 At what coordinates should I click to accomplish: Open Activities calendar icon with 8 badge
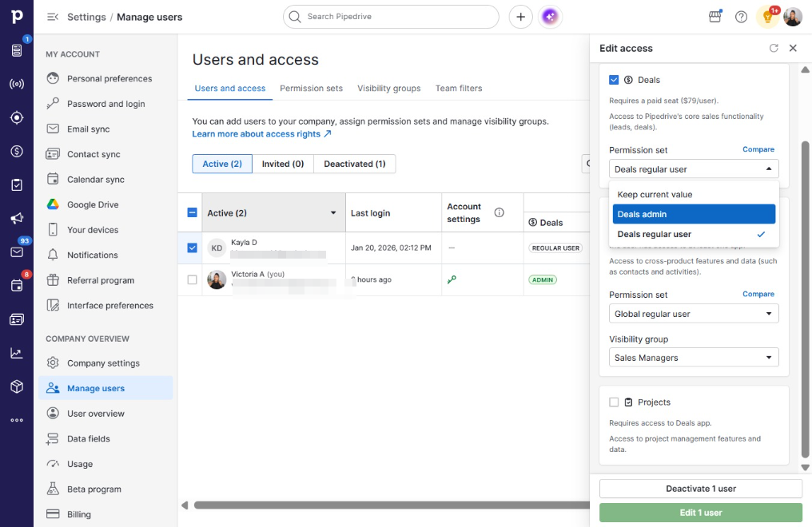pyautogui.click(x=17, y=286)
